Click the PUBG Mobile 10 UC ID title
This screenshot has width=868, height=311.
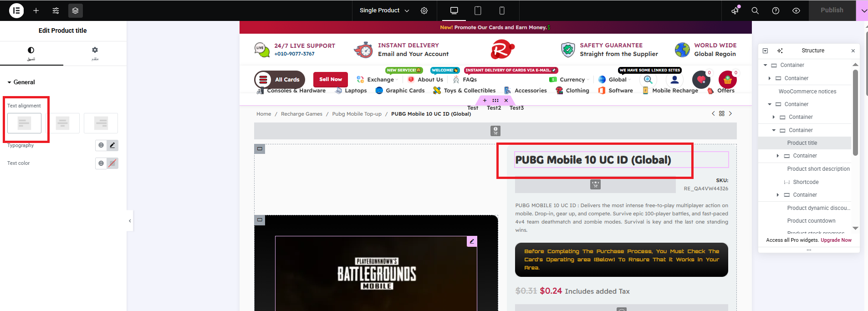pyautogui.click(x=593, y=160)
